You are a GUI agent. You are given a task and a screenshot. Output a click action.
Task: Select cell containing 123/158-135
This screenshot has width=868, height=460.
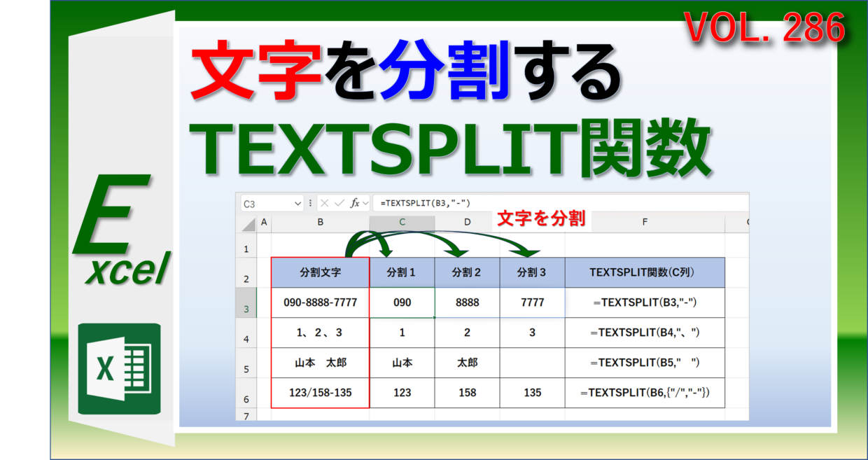321,393
